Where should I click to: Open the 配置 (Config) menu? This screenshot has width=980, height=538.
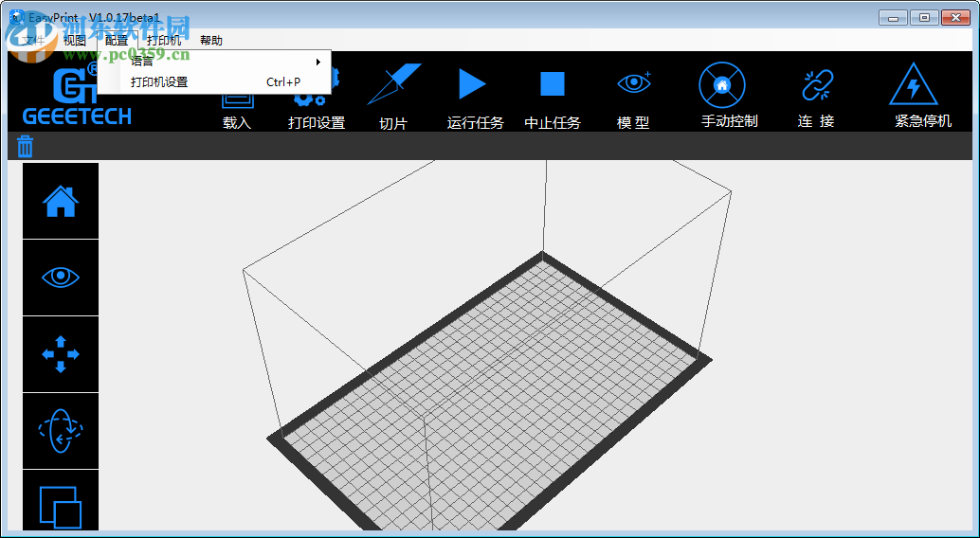(117, 41)
